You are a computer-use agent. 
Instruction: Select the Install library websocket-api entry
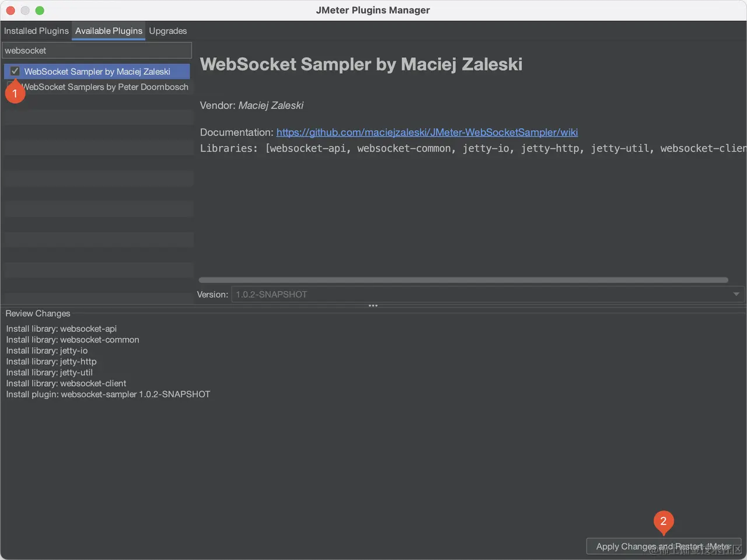point(61,328)
